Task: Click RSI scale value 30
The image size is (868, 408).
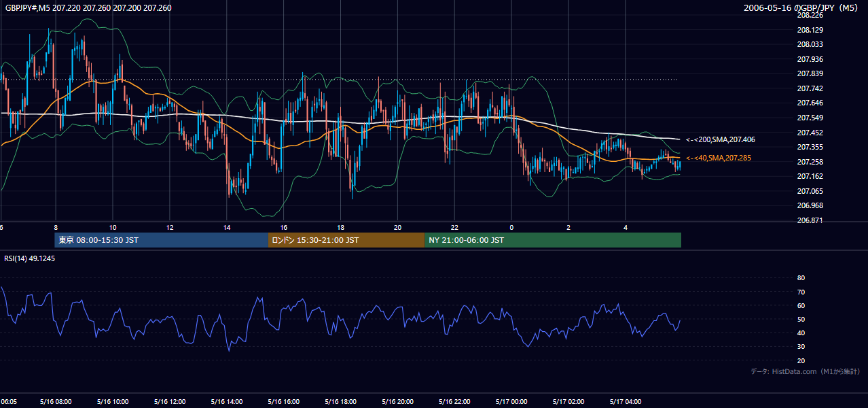Action: tap(801, 347)
